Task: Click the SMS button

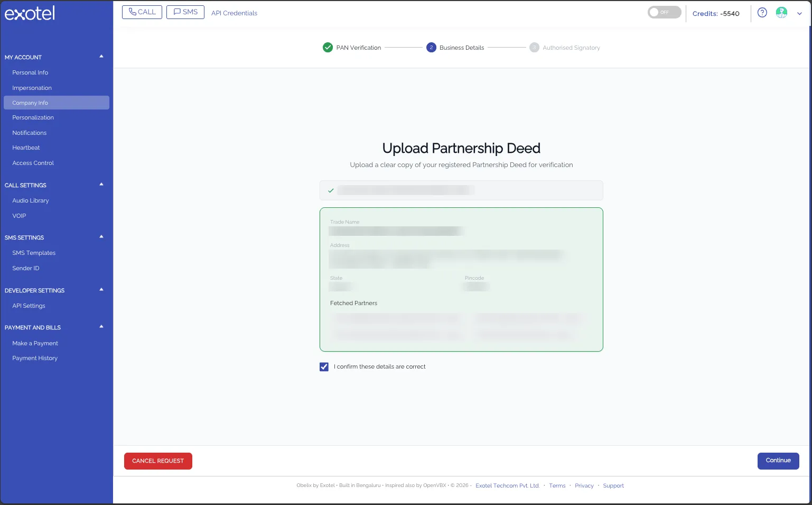Action: tap(185, 12)
